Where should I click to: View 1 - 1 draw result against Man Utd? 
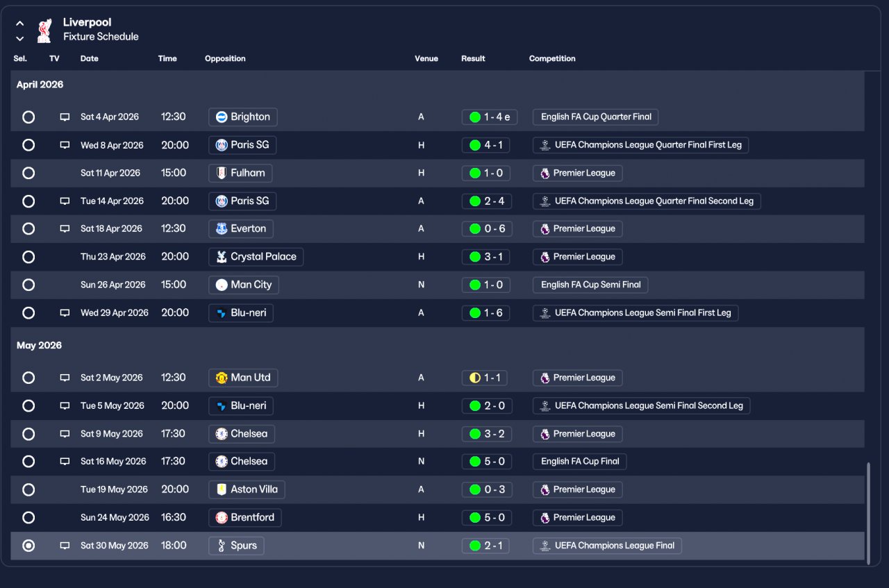coord(484,378)
